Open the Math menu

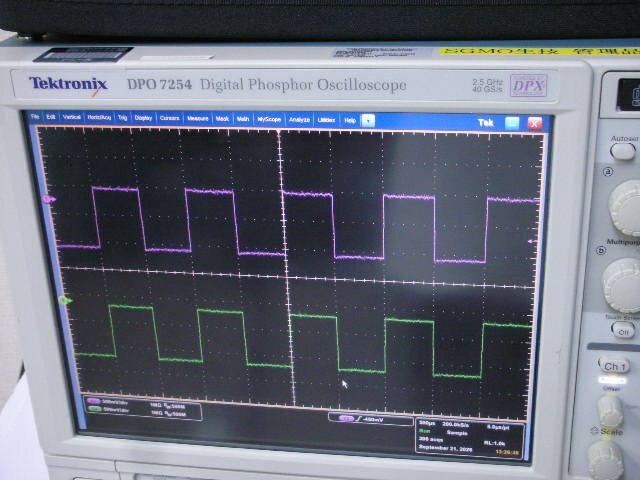[243, 119]
